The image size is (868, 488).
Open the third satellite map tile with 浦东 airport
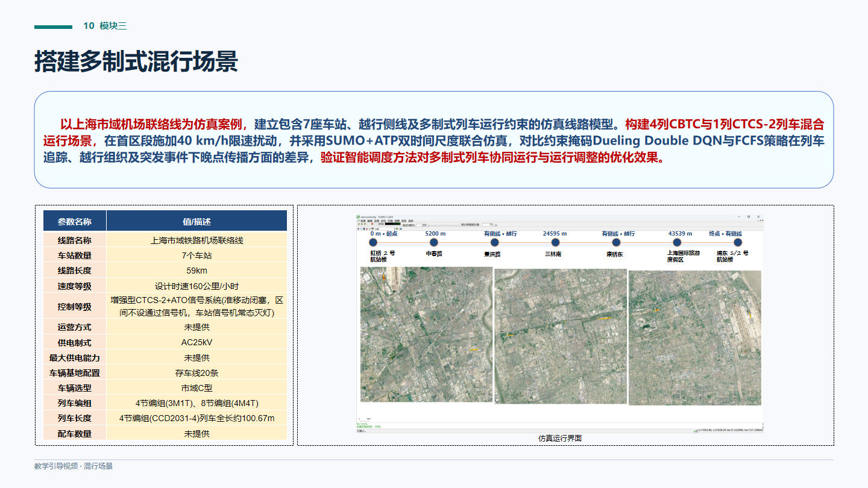[695, 337]
